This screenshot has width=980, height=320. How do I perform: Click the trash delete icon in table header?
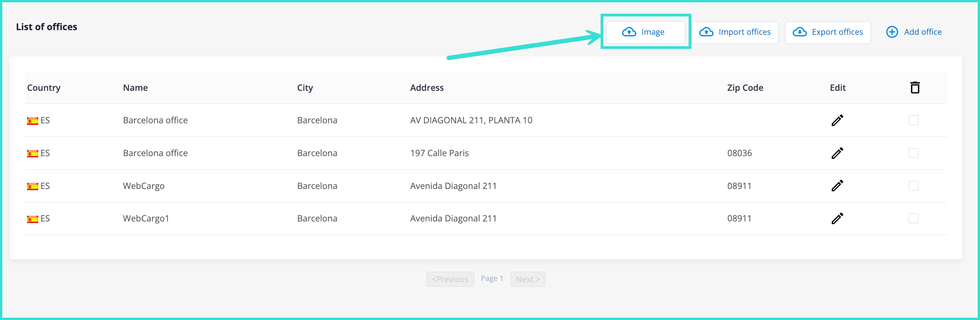coord(915,88)
